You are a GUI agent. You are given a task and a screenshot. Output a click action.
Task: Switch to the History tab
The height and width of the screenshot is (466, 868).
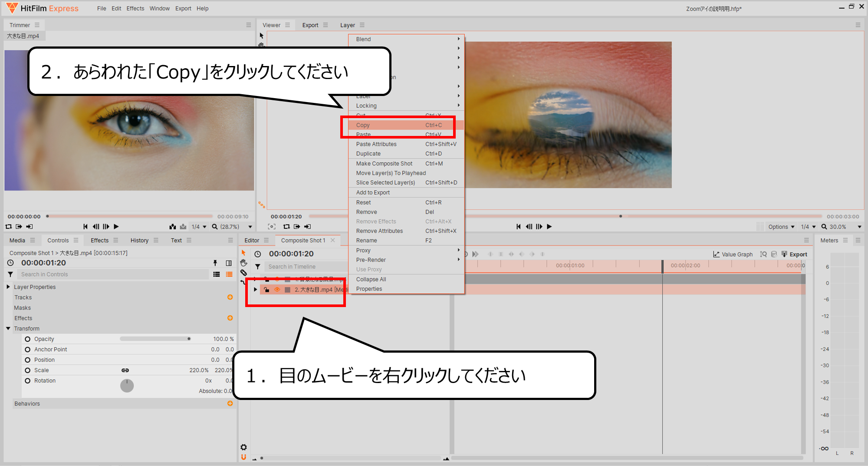pos(139,240)
